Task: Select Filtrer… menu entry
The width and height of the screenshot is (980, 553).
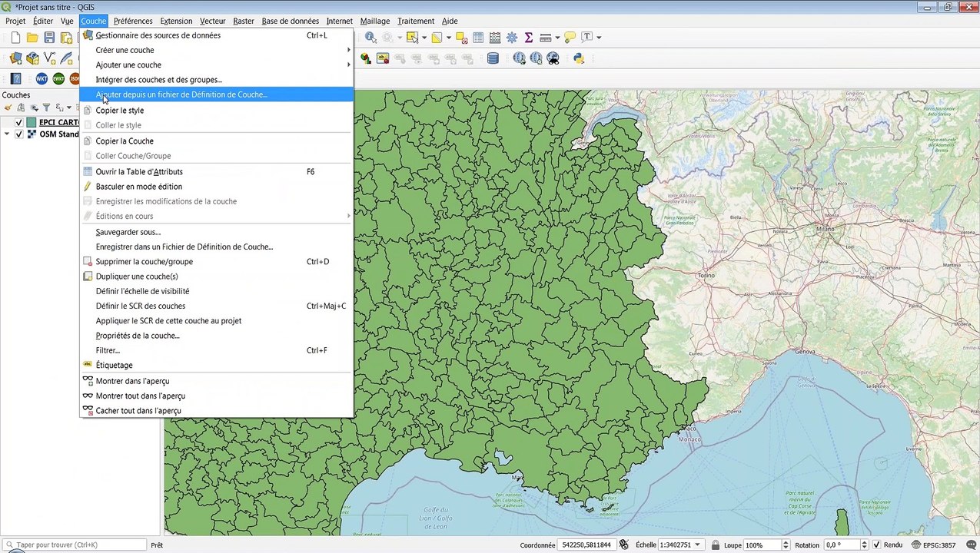Action: click(216, 351)
